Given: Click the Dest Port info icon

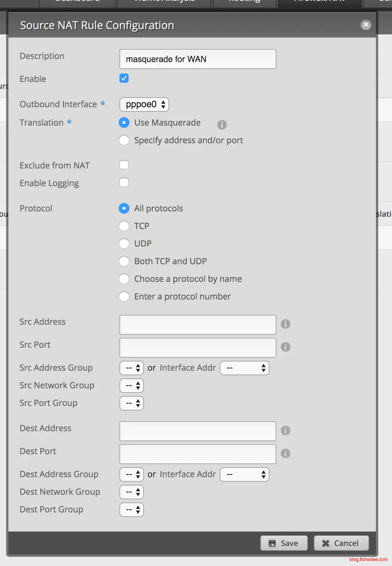Looking at the screenshot, I should (x=286, y=453).
